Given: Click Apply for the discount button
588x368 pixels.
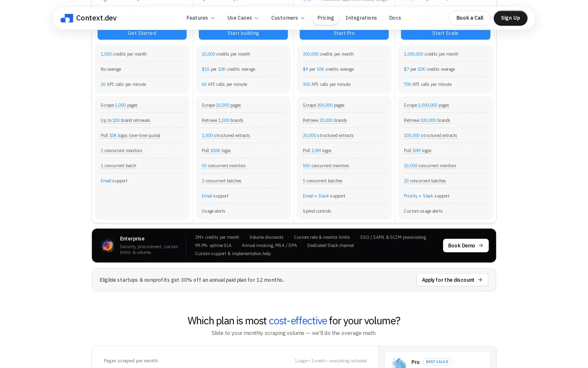Looking at the screenshot, I should [x=452, y=280].
